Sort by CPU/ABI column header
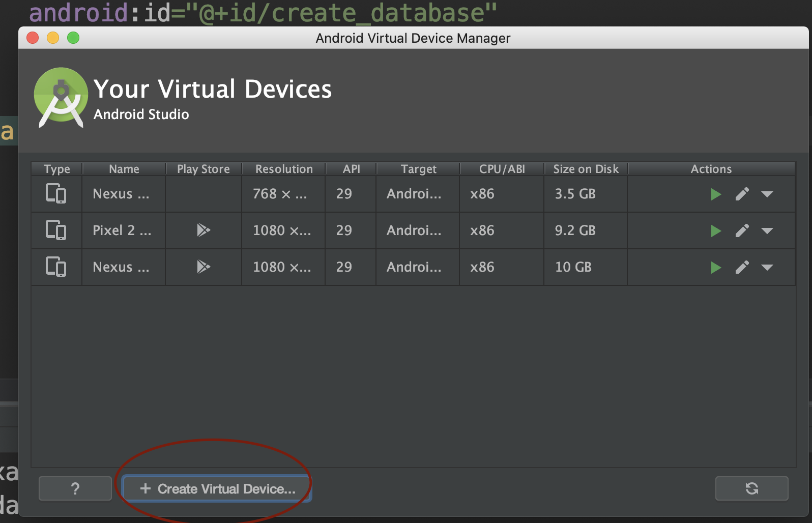812x523 pixels. point(502,169)
